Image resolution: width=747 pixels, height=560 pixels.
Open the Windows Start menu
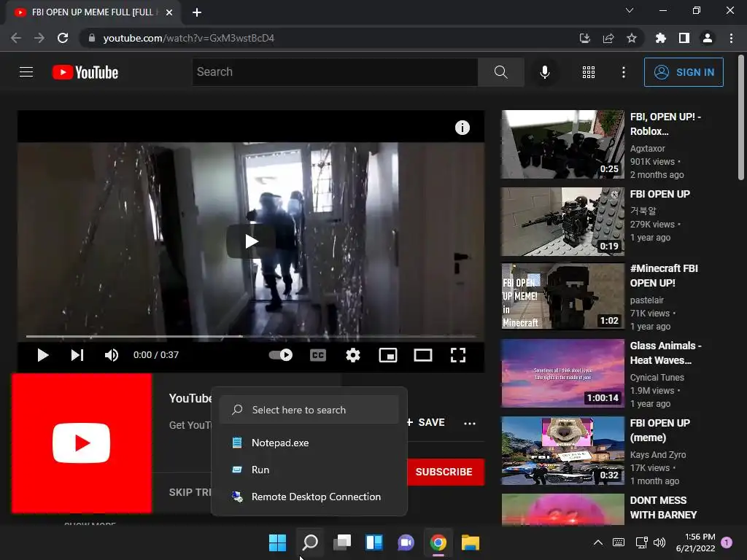pyautogui.click(x=277, y=542)
